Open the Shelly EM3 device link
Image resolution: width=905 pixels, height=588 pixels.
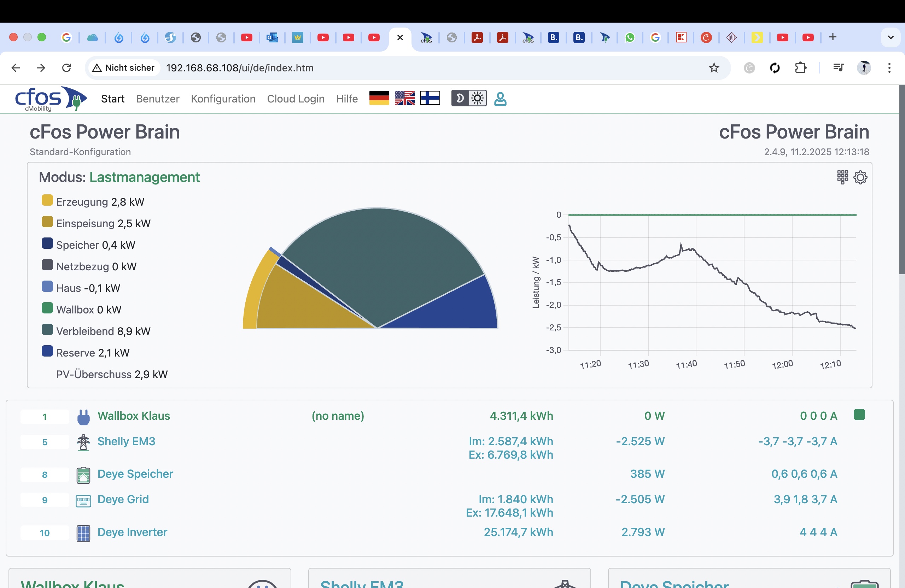point(126,441)
